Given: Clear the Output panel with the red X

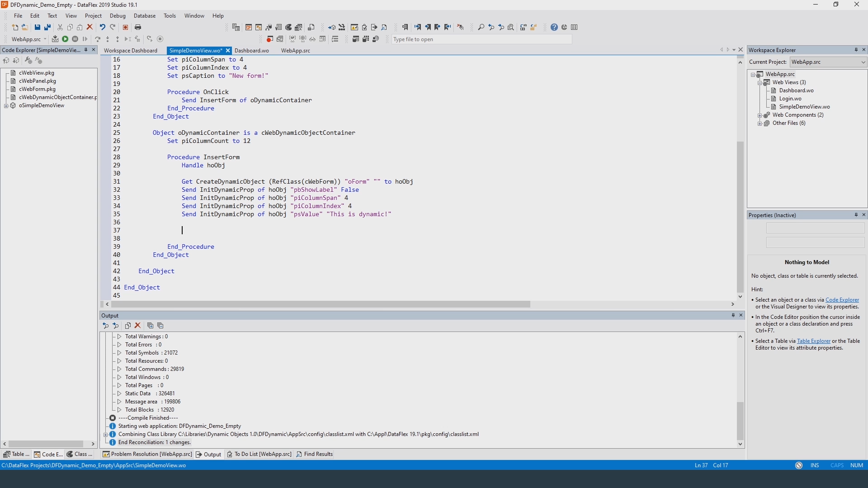Looking at the screenshot, I should pyautogui.click(x=138, y=326).
